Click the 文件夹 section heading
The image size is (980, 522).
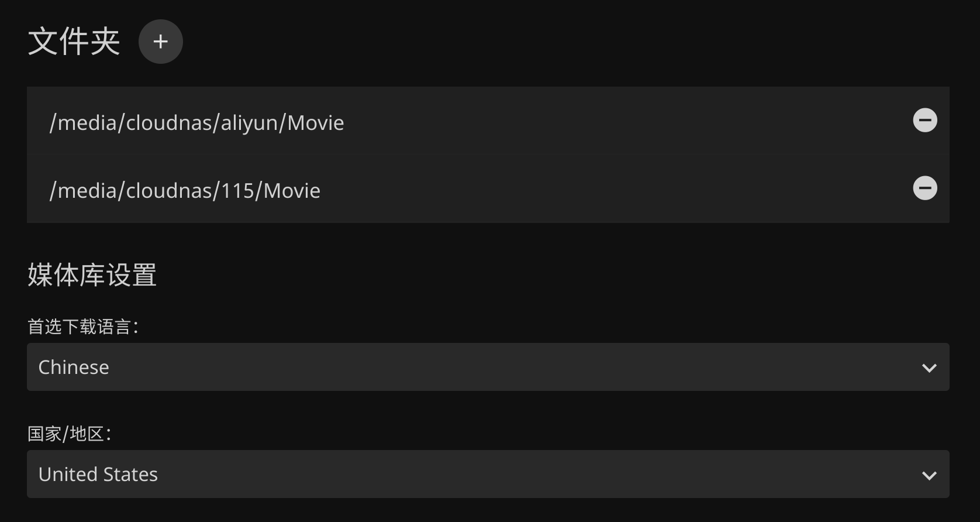[x=74, y=42]
